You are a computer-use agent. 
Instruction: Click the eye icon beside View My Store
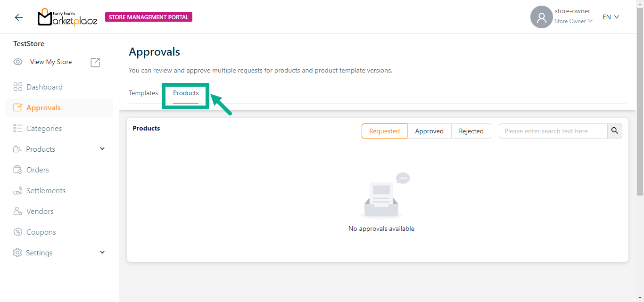(18, 62)
